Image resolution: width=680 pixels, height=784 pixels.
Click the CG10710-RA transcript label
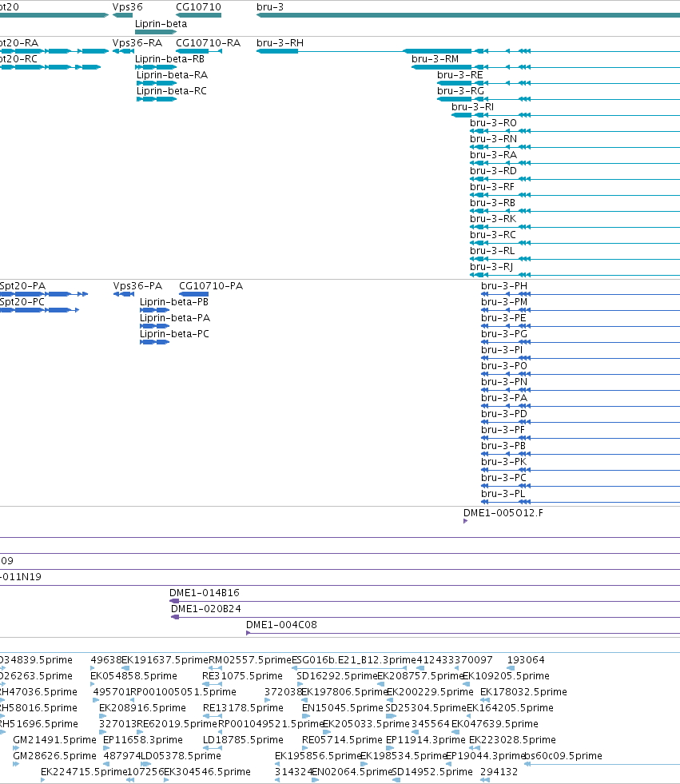(x=208, y=43)
